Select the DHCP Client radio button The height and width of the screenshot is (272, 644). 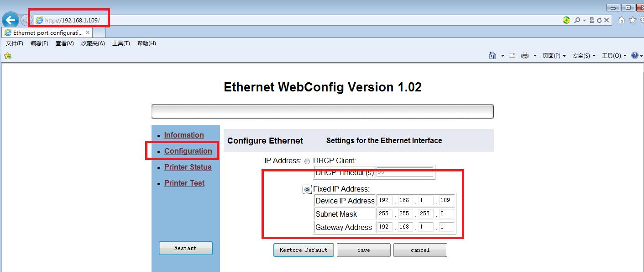(307, 161)
